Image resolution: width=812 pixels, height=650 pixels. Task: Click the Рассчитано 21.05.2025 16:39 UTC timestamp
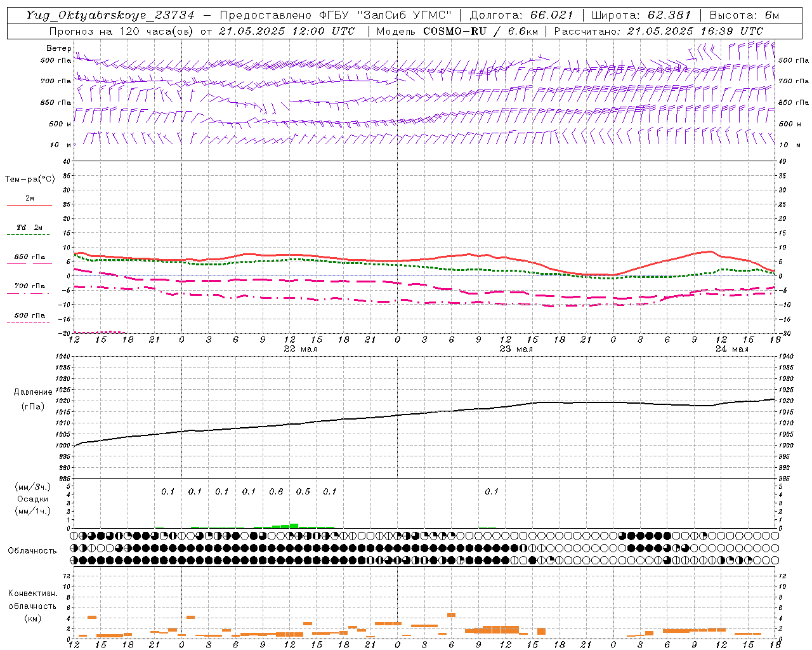click(x=658, y=31)
